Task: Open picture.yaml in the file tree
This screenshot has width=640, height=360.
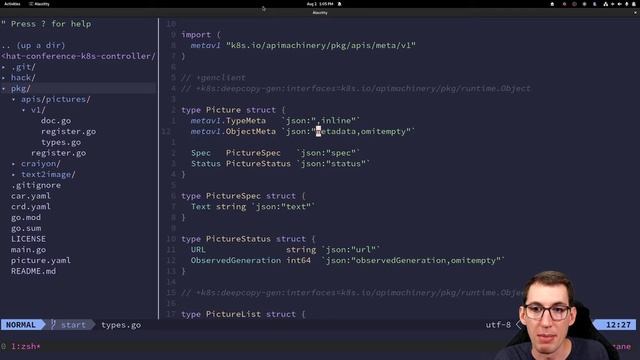Action: pos(41,260)
